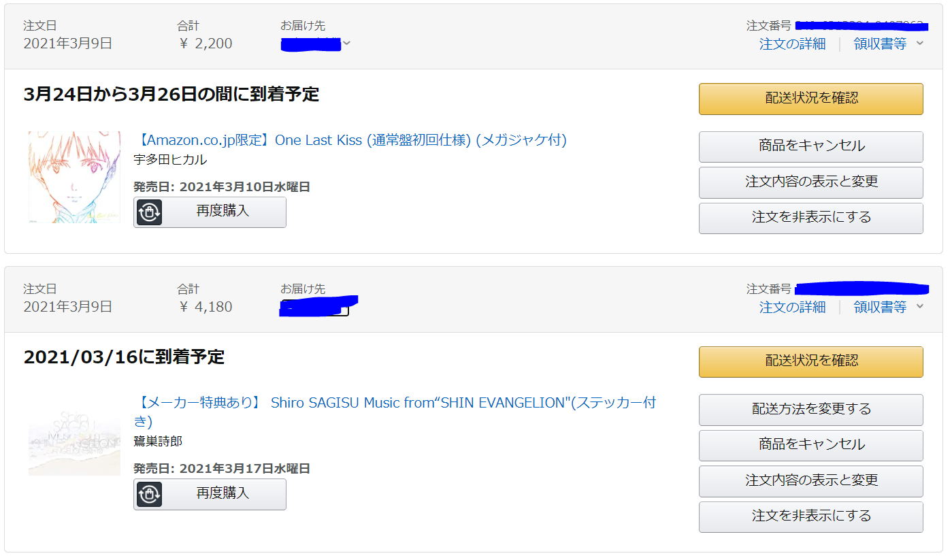
Task: Click 配送方法を変更する button
Action: pyautogui.click(x=810, y=410)
